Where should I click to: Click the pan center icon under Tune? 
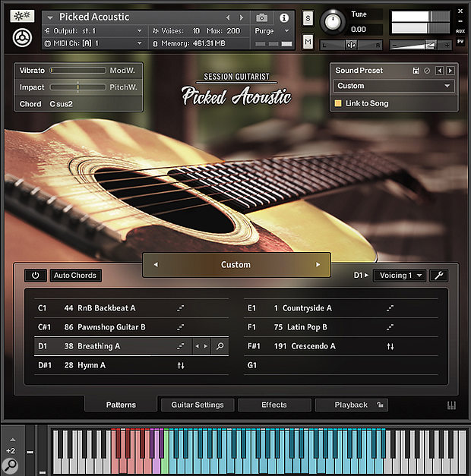pos(351,45)
